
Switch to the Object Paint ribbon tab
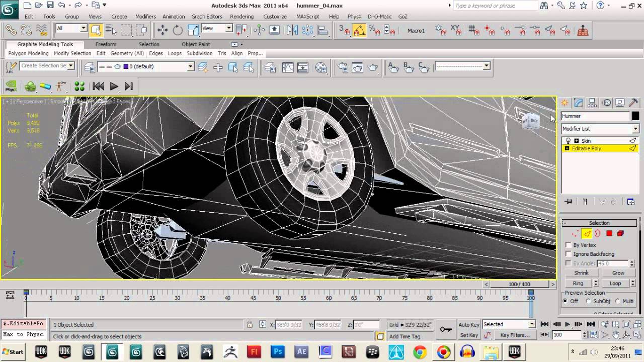click(x=196, y=44)
